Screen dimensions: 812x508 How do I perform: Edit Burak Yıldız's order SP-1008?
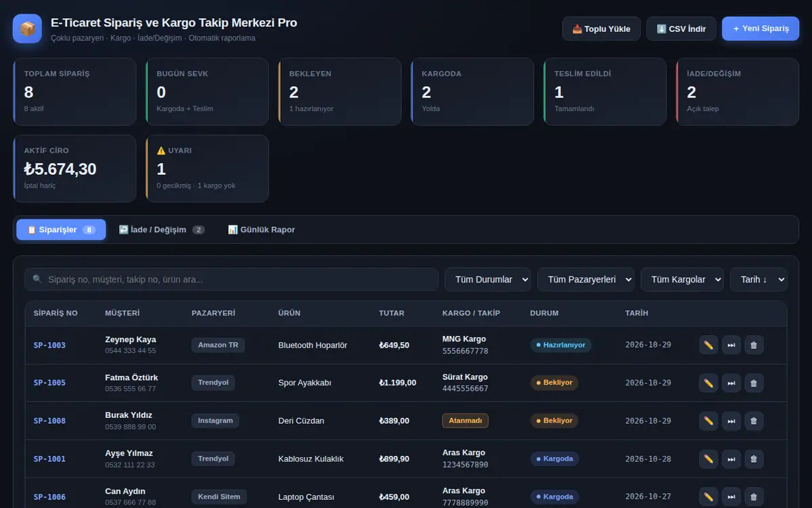[708, 421]
